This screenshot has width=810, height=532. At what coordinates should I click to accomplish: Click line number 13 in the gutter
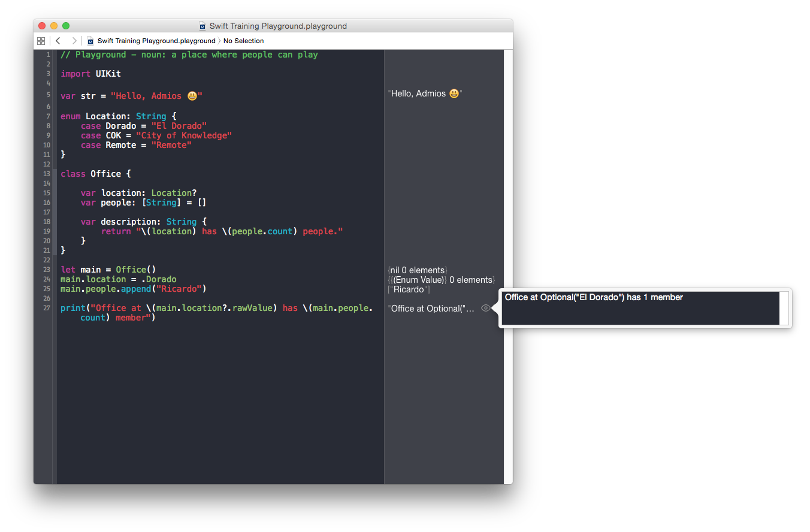point(47,174)
